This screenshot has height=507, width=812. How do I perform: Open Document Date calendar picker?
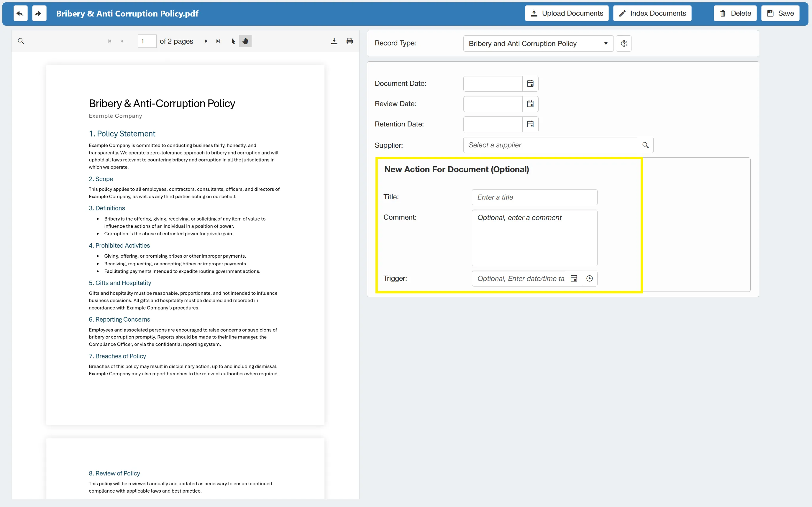tap(530, 83)
